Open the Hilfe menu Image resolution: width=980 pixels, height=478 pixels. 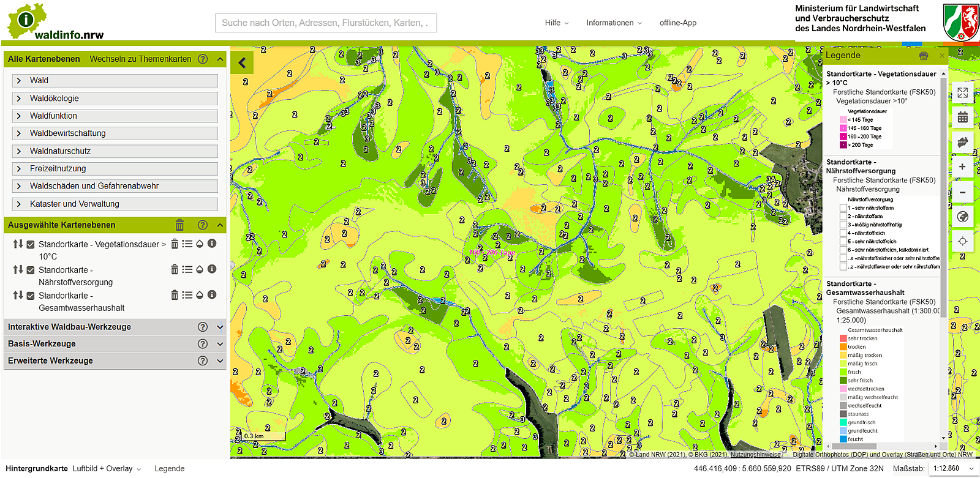click(x=556, y=23)
